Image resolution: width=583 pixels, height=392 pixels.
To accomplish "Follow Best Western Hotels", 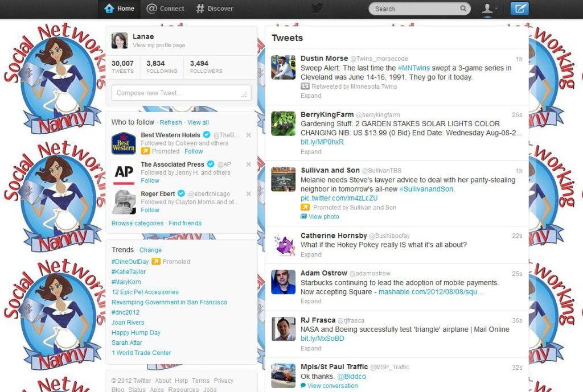I will 194,151.
